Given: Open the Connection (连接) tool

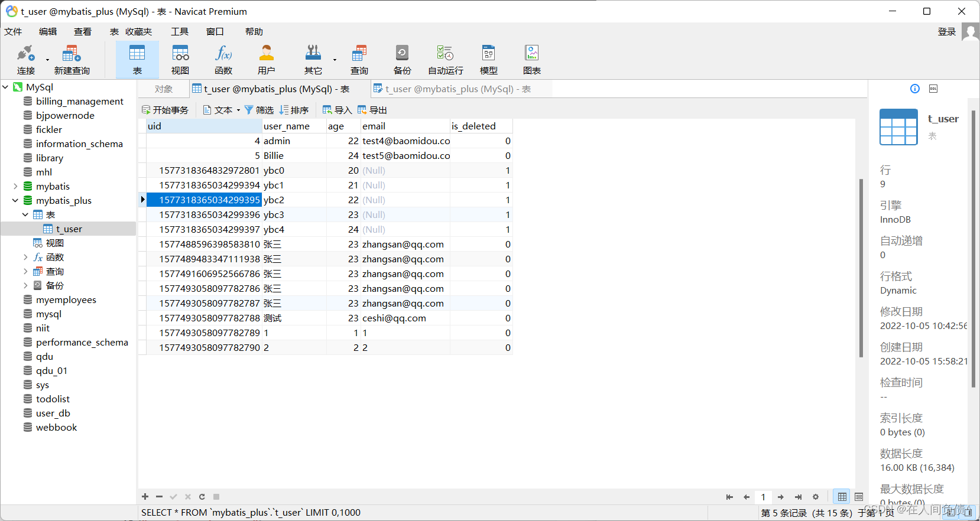Looking at the screenshot, I should (25, 60).
